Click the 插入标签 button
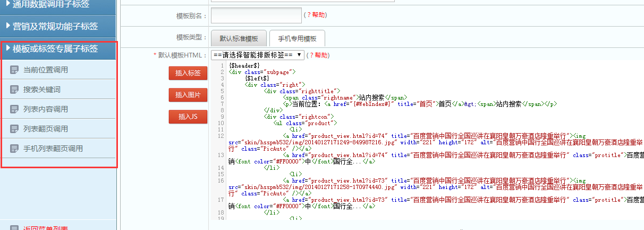Viewport: 644px width, 230px height. (188, 73)
